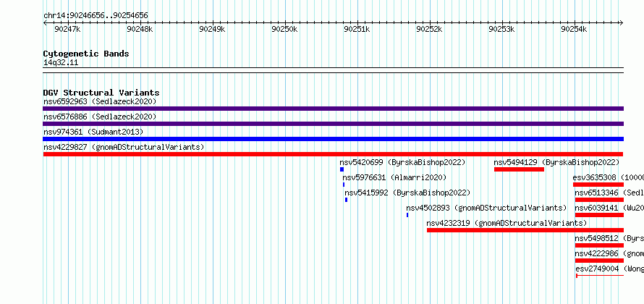Click the blue bar for nsv974361
The height and width of the screenshot is (304, 644).
[x=333, y=139]
